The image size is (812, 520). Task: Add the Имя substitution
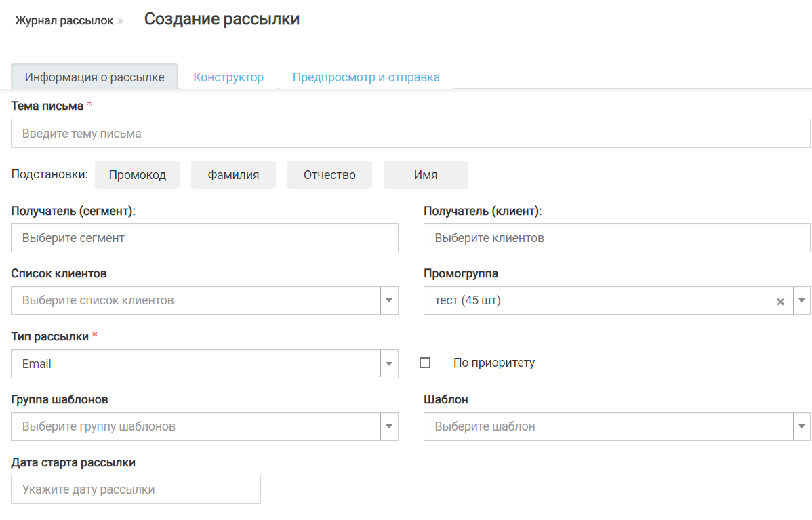tap(426, 175)
